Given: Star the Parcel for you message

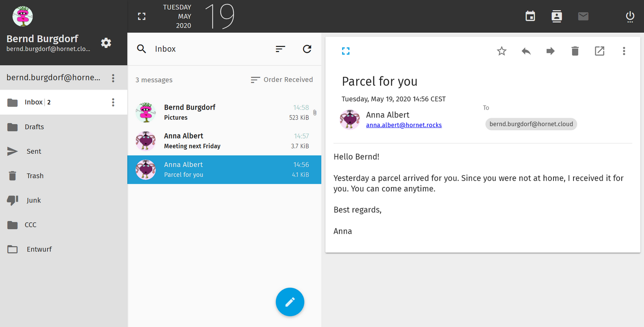Looking at the screenshot, I should (502, 51).
